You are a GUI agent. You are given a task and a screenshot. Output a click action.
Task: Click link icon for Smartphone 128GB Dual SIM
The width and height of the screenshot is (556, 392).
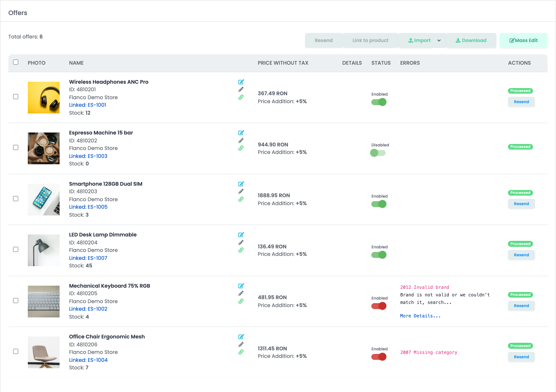(241, 199)
